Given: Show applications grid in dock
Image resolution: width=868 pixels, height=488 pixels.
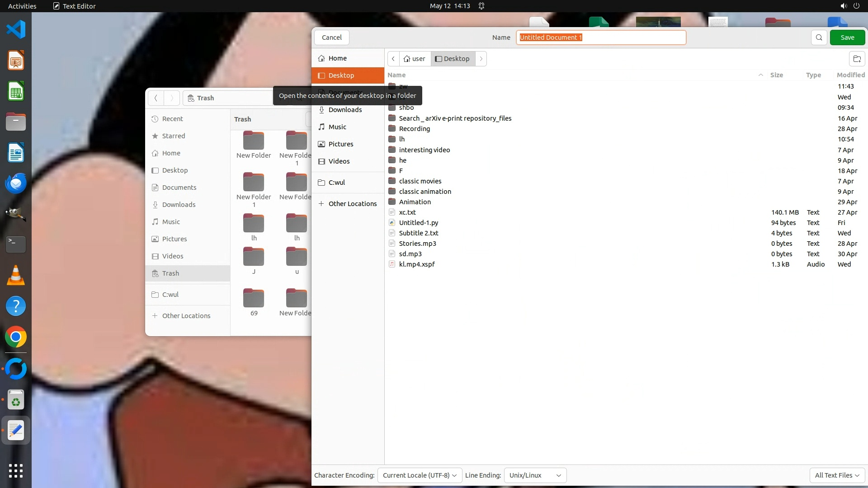Looking at the screenshot, I should [x=16, y=470].
